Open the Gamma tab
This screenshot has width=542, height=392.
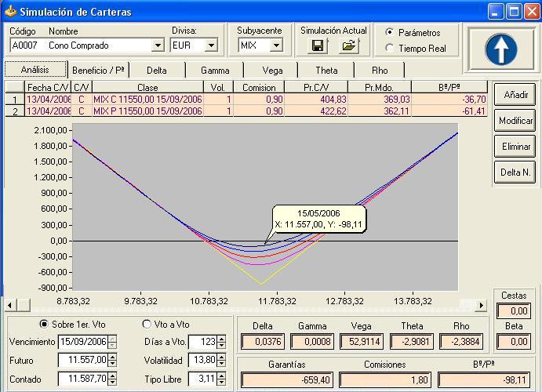215,70
